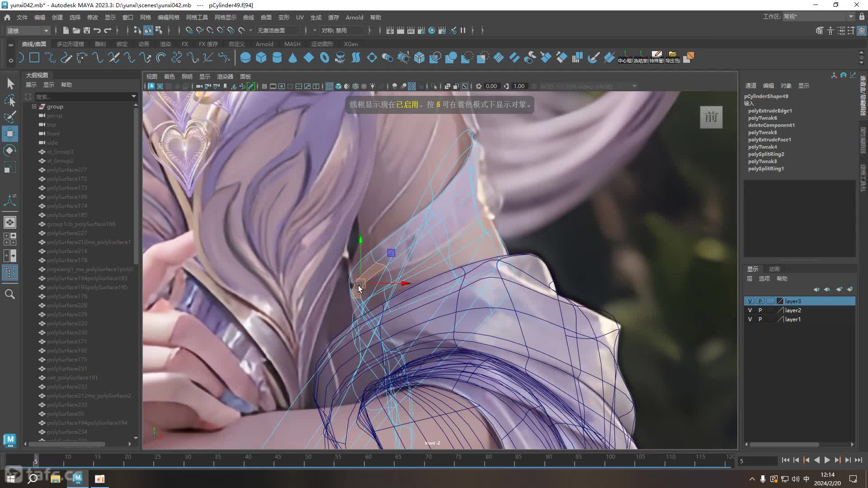Toggle playback P box of layer2
868x488 pixels.
pos(760,310)
